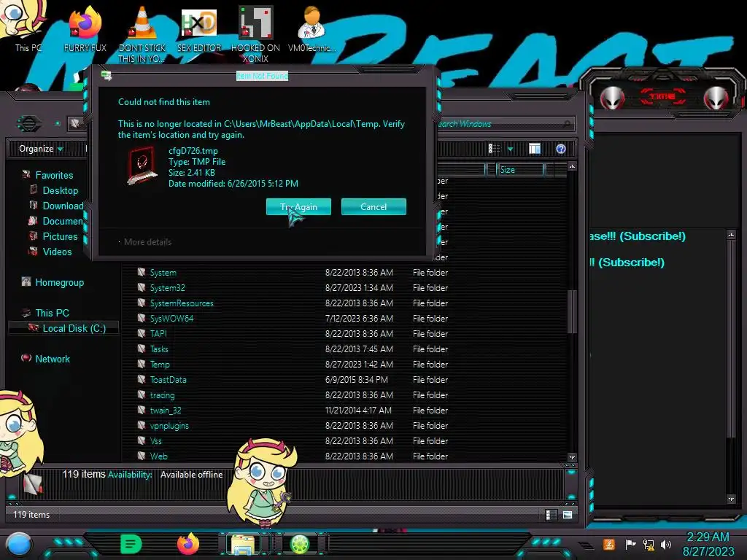Open the taskbar clock showing 2:29 AM
Screen dimensions: 747x560
click(x=708, y=544)
